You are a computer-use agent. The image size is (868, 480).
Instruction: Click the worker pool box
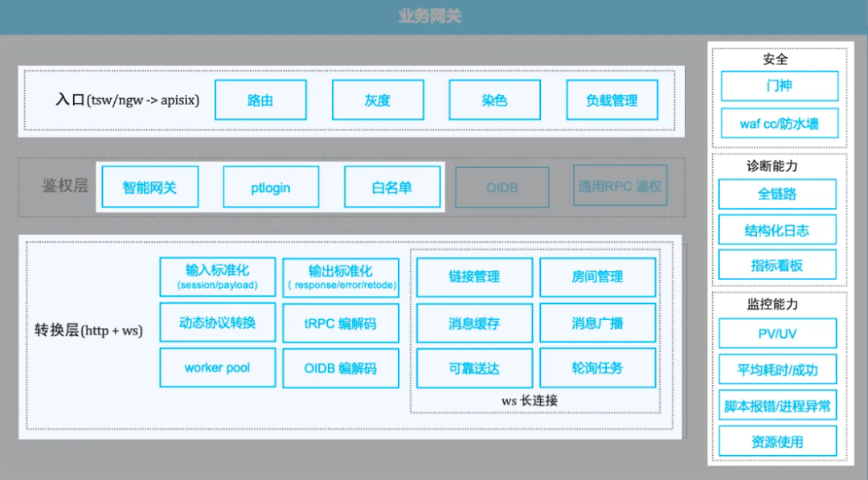pos(218,367)
